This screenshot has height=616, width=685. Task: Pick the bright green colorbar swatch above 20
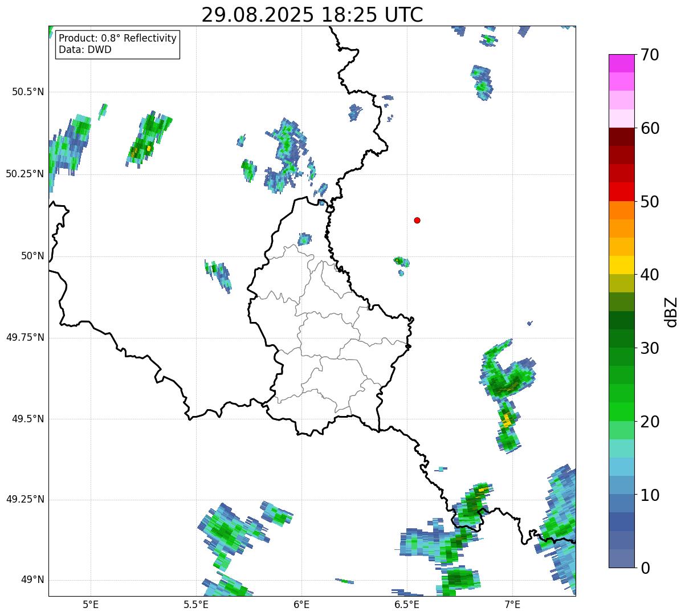621,411
